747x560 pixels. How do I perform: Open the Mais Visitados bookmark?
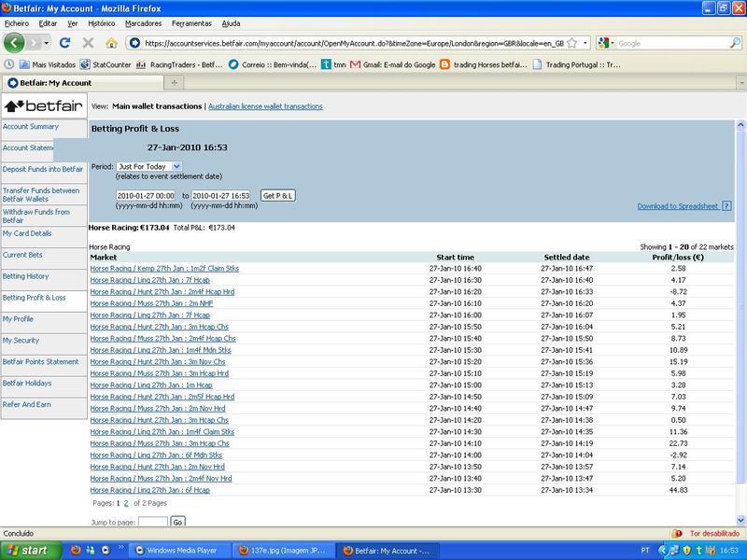49,64
